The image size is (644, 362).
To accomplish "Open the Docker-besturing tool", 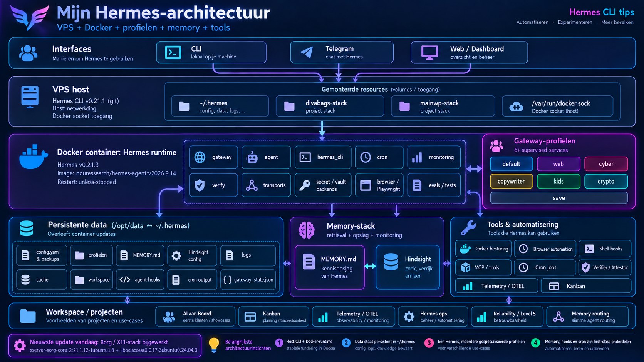I will pos(483,249).
